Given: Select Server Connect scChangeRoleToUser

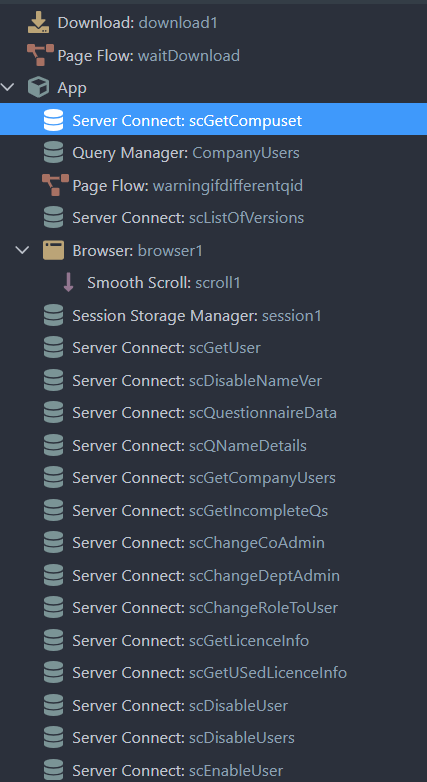Looking at the screenshot, I should coord(214,608).
